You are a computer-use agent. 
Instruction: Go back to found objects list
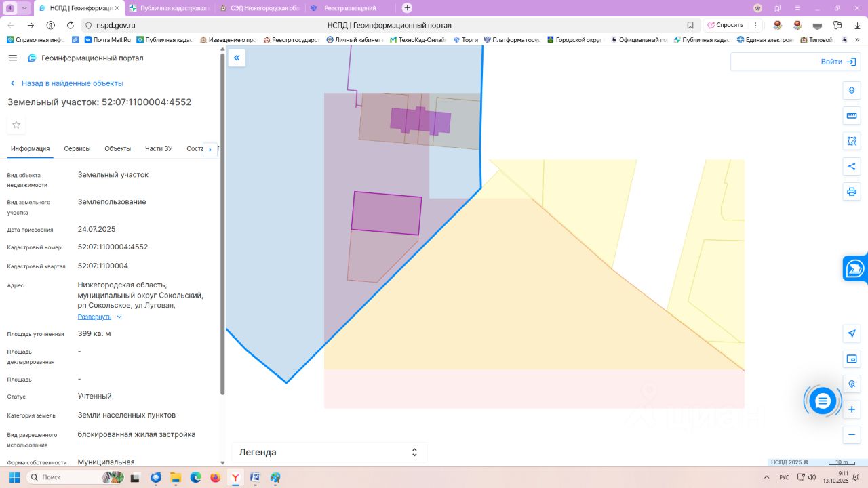(66, 83)
